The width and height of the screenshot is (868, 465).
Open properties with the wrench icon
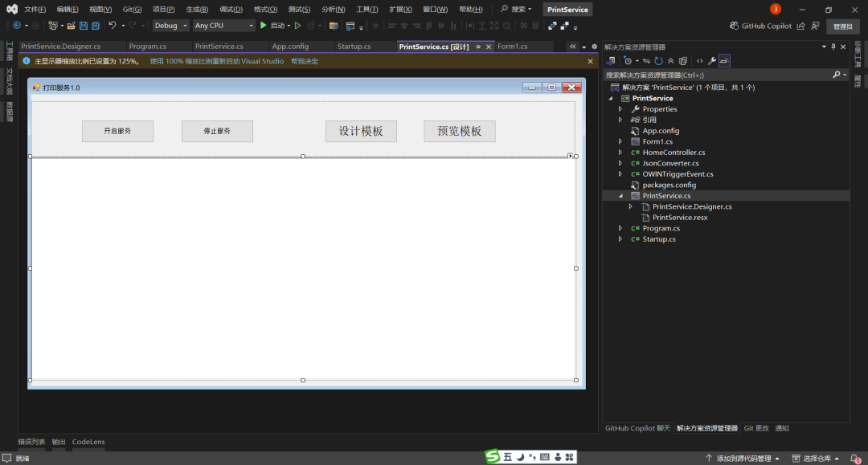coord(711,61)
